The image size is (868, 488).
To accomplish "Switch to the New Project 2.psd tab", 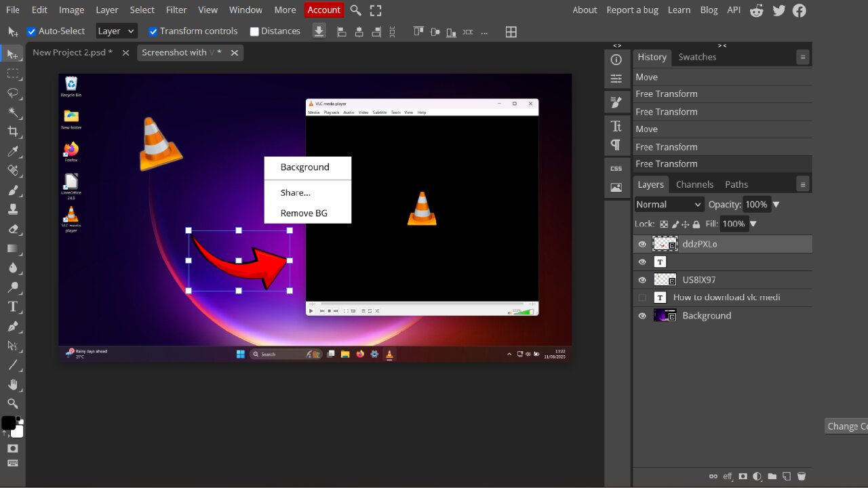I will (x=73, y=53).
